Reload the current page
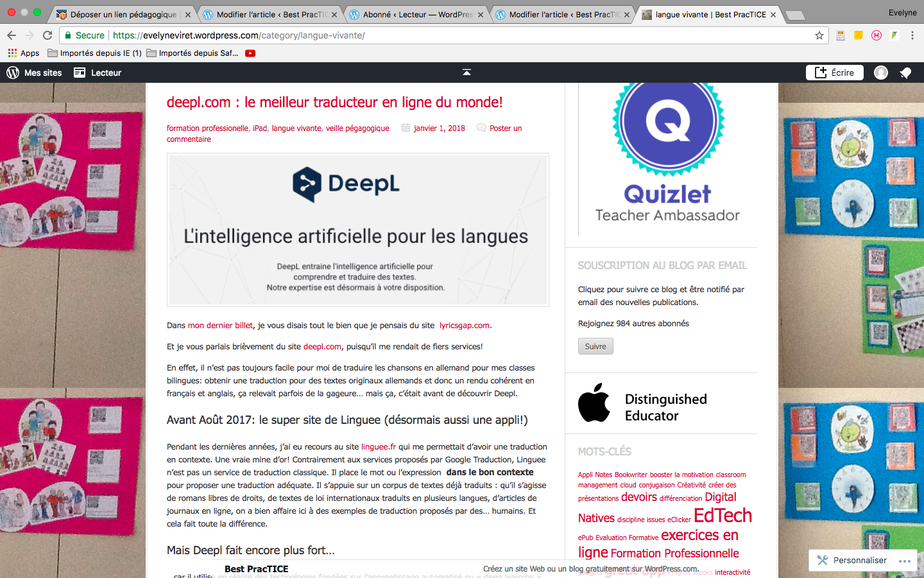This screenshot has width=924, height=578. pos(47,35)
